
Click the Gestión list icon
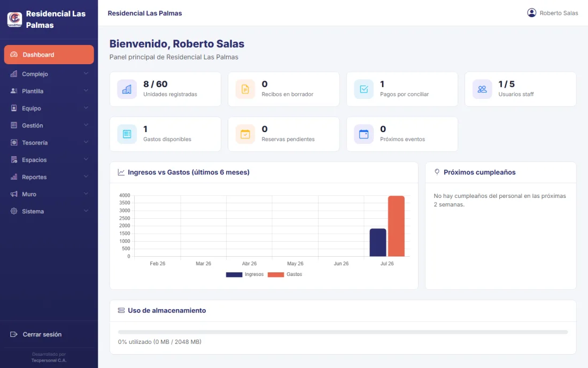click(14, 125)
